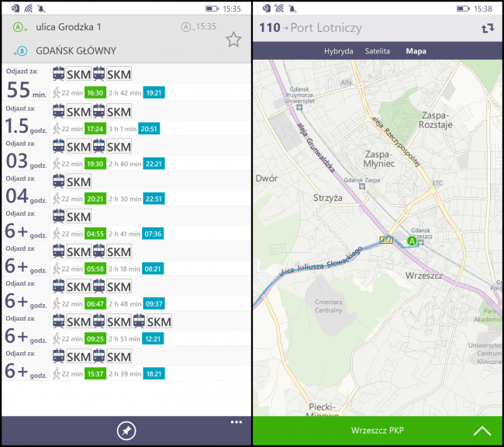
Task: Tap the destination marker B icon beside Gdańsk Główny
Action: pos(21,51)
